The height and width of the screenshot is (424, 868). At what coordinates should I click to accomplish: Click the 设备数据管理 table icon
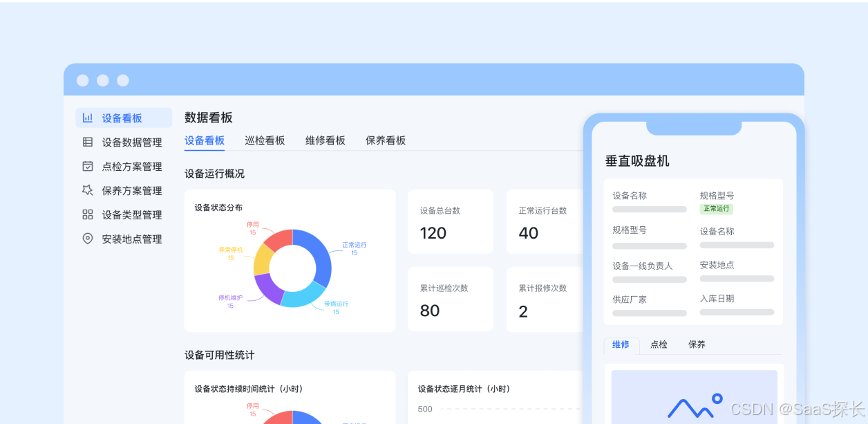[88, 142]
